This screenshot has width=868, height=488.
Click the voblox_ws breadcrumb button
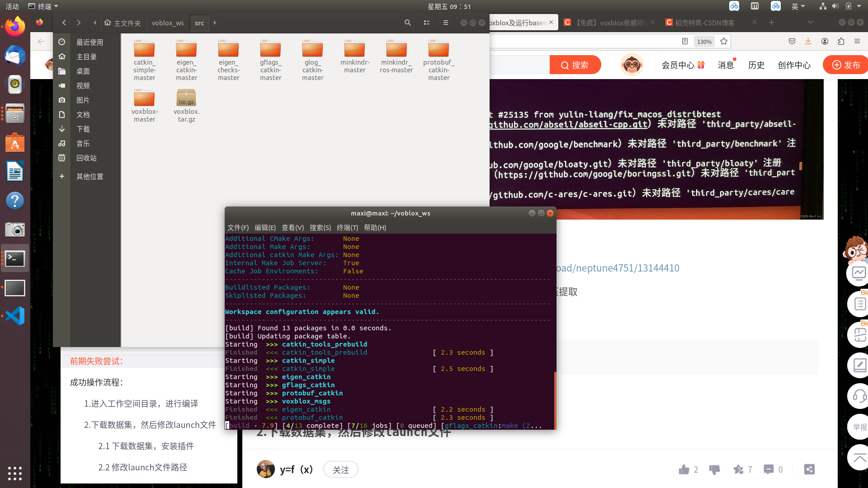167,23
